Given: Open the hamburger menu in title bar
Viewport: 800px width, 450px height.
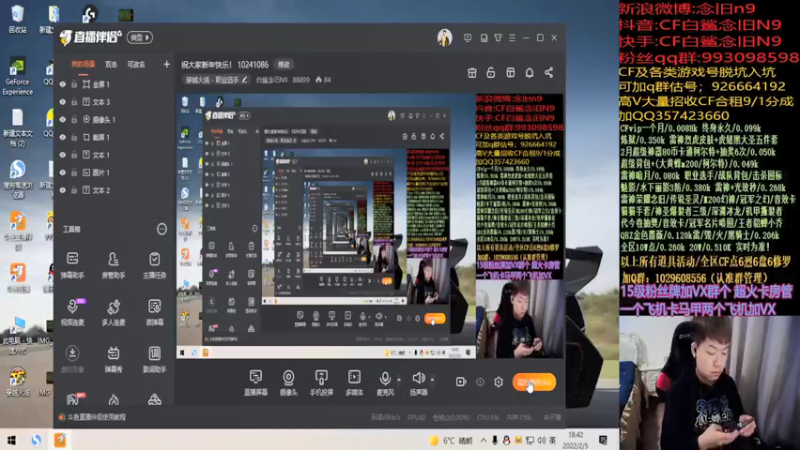Looking at the screenshot, I should tap(512, 38).
